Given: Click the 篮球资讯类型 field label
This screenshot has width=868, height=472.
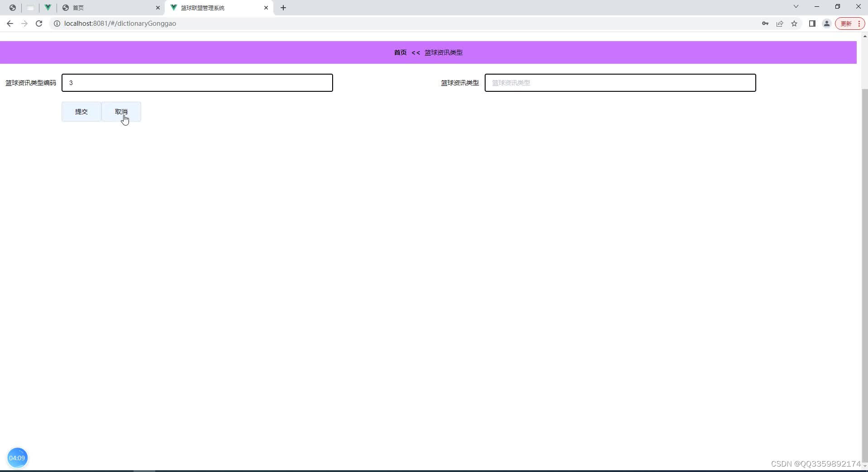Looking at the screenshot, I should click(x=460, y=83).
